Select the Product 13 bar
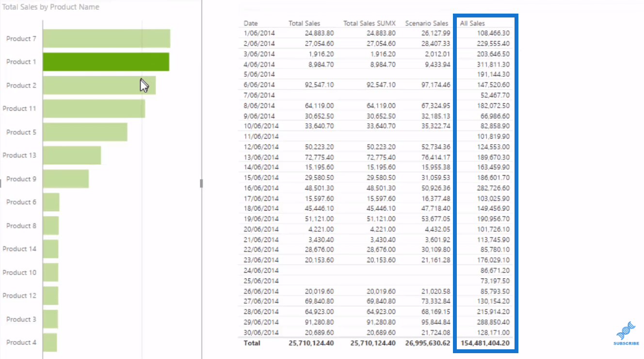 [x=72, y=155]
